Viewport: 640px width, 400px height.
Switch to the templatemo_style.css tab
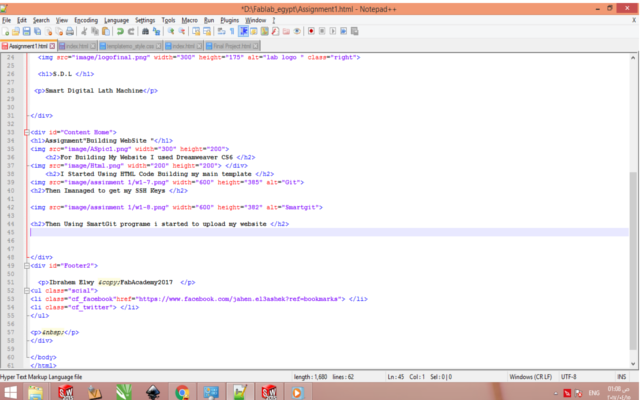131,46
